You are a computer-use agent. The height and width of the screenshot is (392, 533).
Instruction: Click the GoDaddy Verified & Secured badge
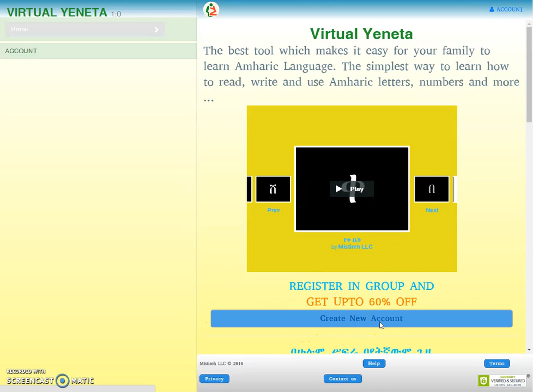pyautogui.click(x=502, y=381)
